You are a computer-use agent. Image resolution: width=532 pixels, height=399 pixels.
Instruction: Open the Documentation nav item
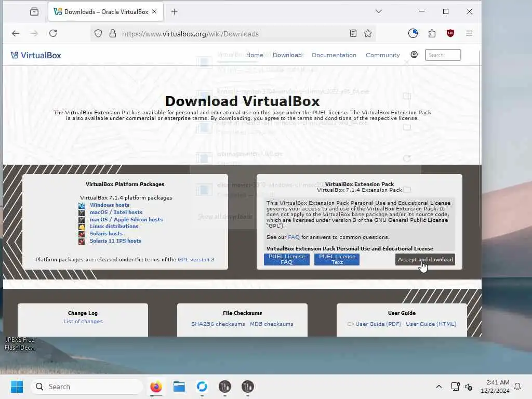334,55
